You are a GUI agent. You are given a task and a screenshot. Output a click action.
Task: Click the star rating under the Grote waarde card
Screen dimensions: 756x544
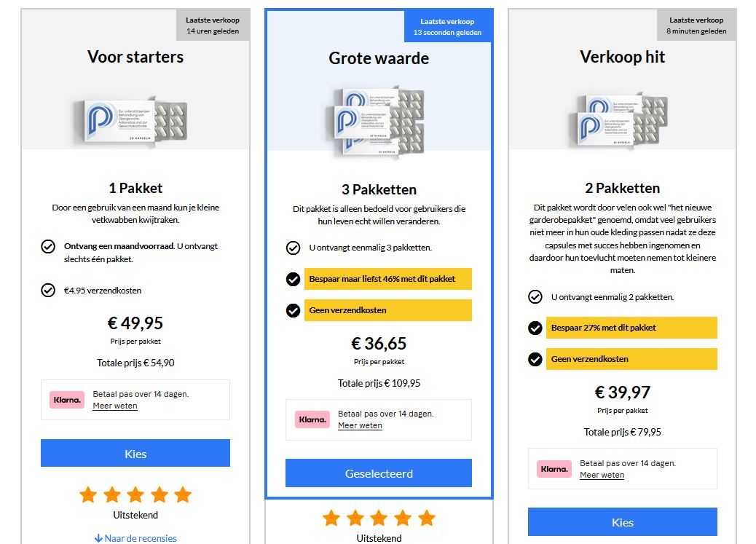point(378,519)
